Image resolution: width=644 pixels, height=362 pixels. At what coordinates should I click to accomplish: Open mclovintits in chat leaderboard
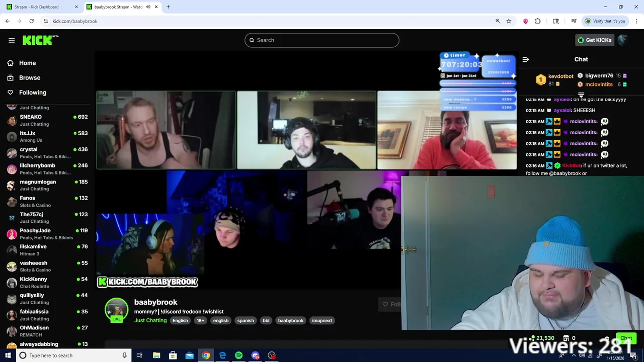(601, 84)
